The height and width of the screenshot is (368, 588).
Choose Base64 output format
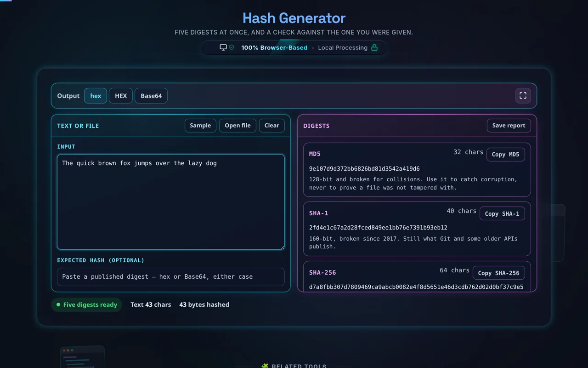tap(151, 96)
